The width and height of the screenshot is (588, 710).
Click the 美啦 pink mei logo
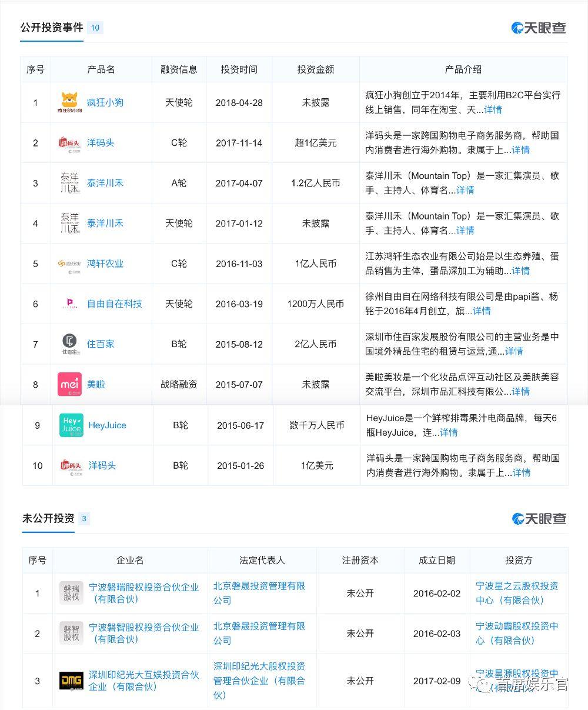[69, 384]
